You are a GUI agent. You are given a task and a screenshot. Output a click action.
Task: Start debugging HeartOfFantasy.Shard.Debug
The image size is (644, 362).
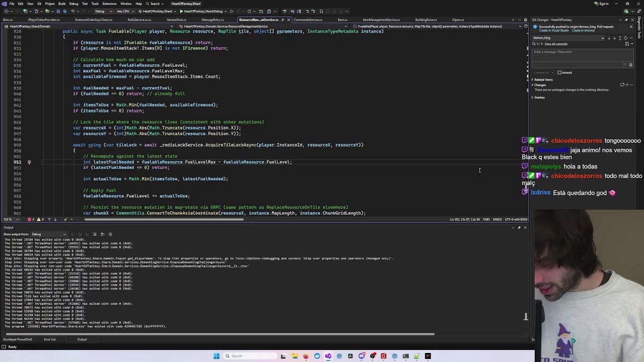pos(200,11)
